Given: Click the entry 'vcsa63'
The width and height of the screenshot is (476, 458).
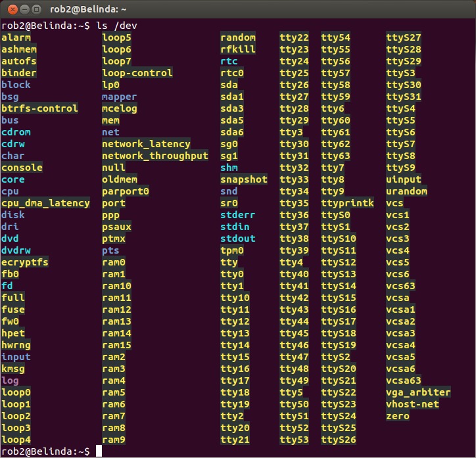Looking at the screenshot, I should (404, 380).
